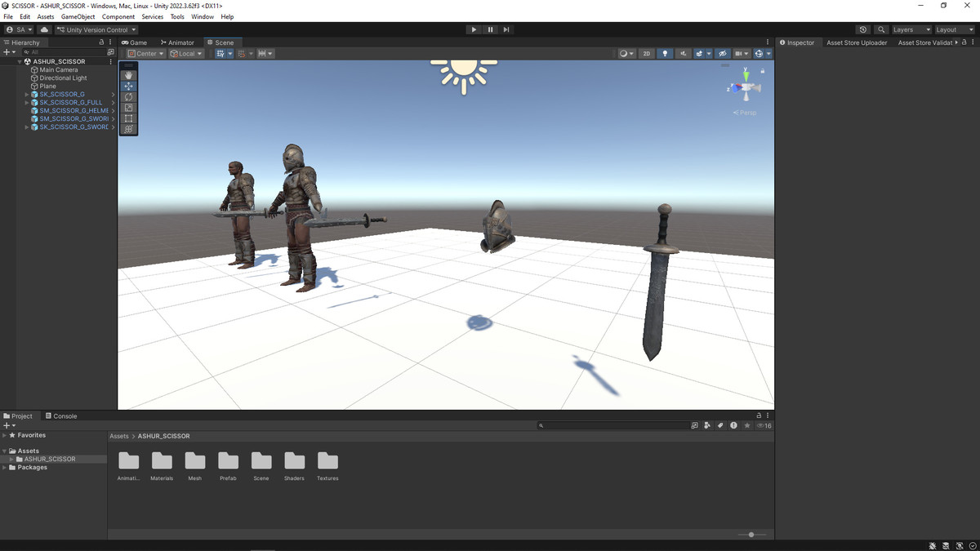980x551 pixels.
Task: Choose the Rect transform tool
Action: pyautogui.click(x=128, y=118)
